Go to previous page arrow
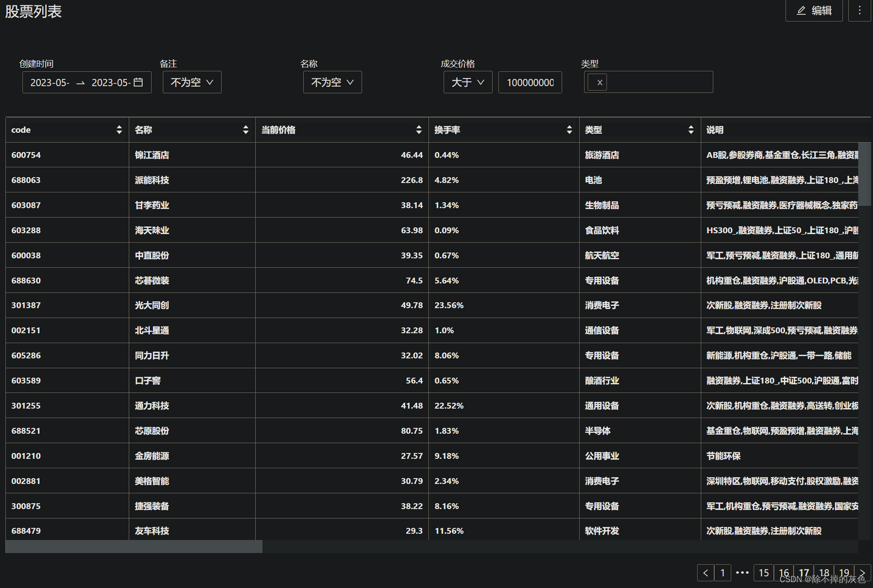This screenshot has height=588, width=873. [x=705, y=573]
